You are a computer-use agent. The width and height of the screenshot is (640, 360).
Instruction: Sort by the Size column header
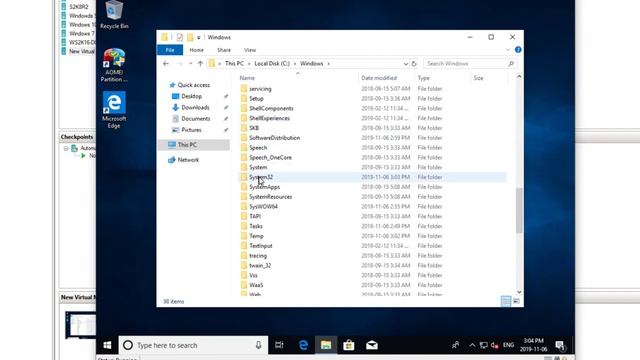pyautogui.click(x=489, y=78)
